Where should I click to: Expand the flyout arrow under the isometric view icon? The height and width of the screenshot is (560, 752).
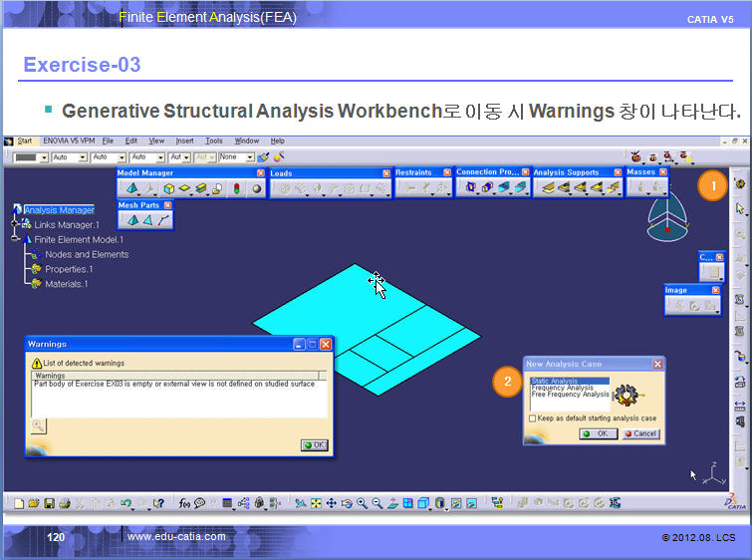pyautogui.click(x=429, y=509)
